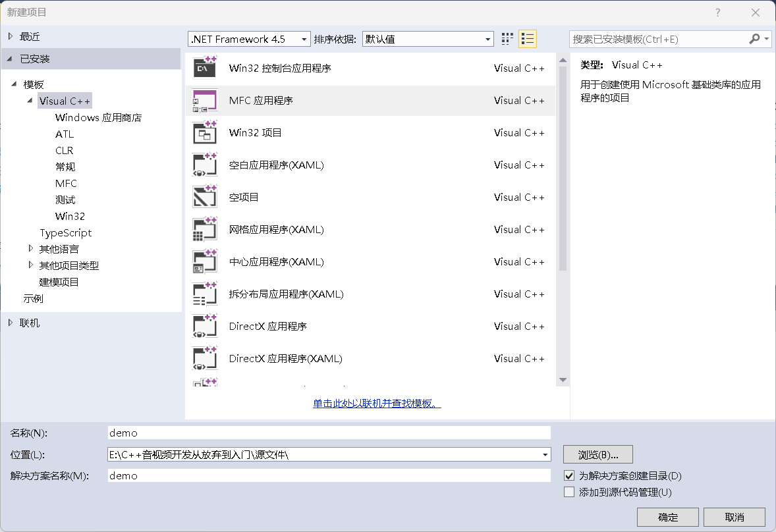Close the 新建项目 dialog
The height and width of the screenshot is (532, 776).
click(755, 13)
